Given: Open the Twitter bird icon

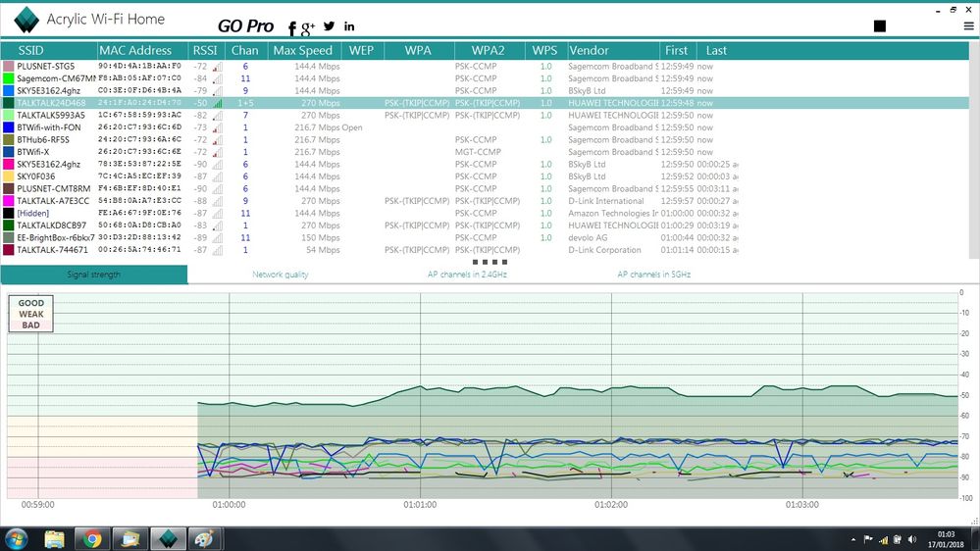Looking at the screenshot, I should (330, 26).
